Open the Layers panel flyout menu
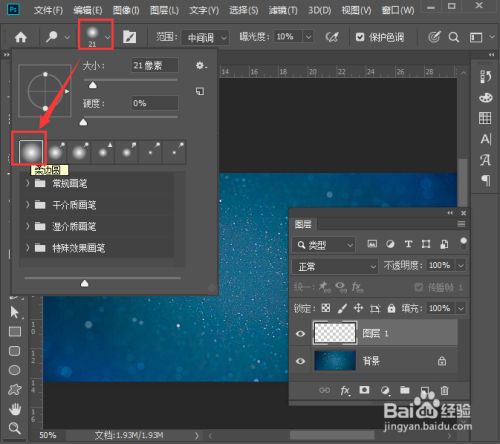 [461, 224]
